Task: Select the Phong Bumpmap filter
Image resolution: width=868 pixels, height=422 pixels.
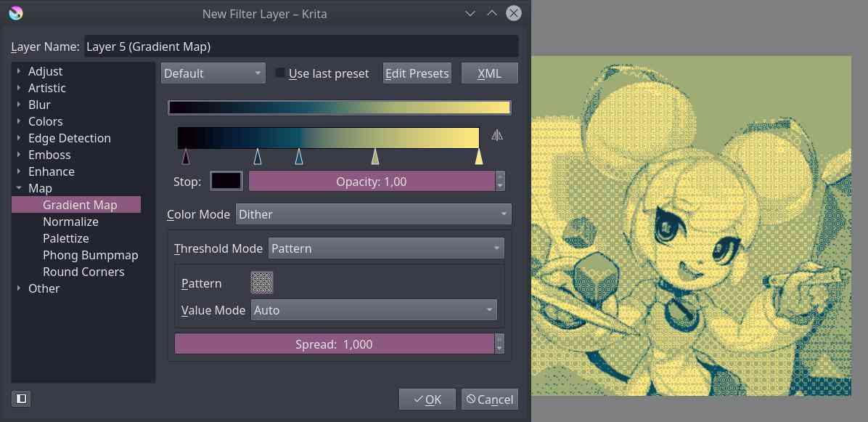Action: [91, 255]
